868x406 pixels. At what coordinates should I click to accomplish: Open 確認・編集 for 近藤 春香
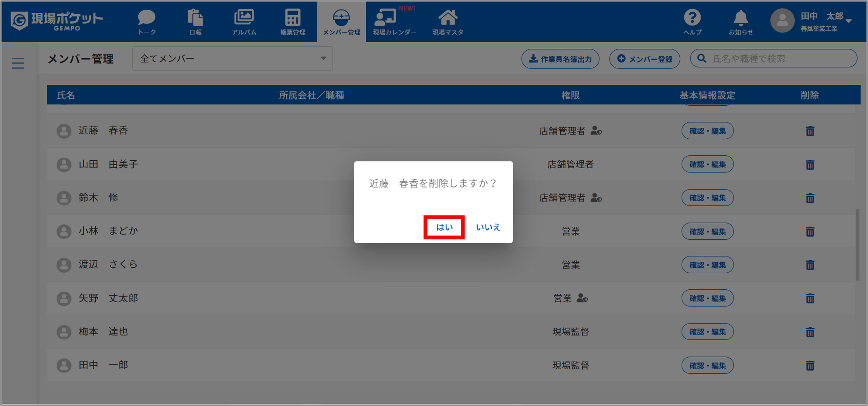(708, 131)
